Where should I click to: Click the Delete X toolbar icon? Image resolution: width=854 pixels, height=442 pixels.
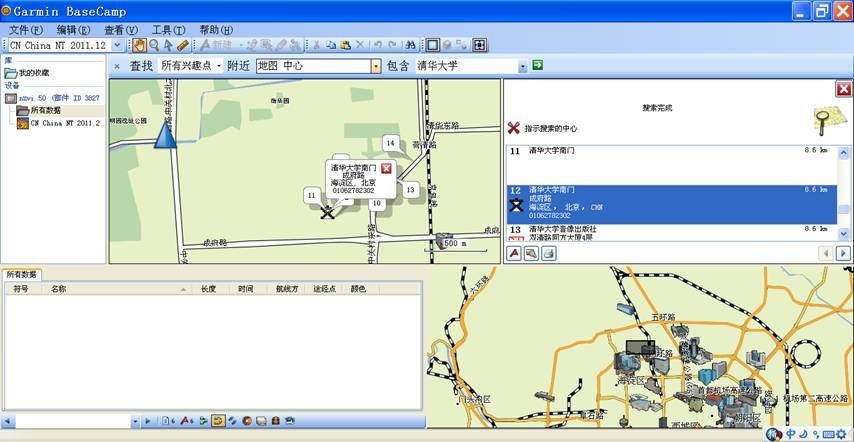(359, 45)
